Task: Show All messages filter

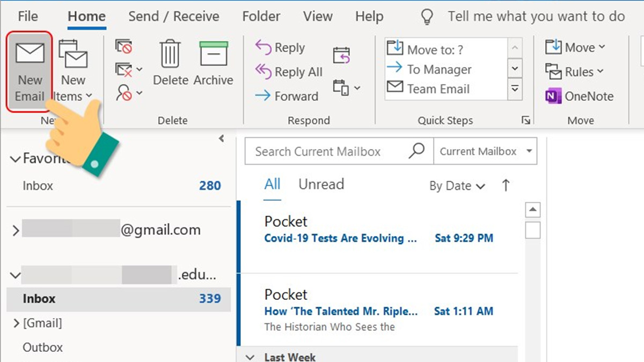Action: tap(273, 184)
